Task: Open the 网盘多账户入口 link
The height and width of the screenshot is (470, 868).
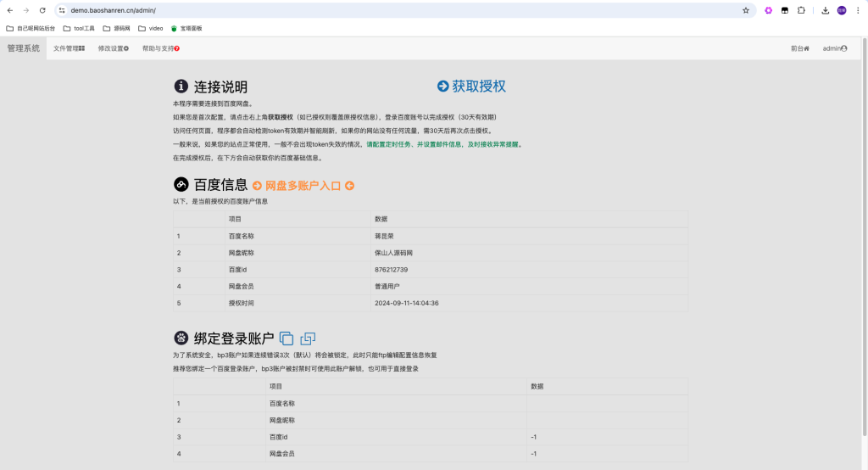Action: (303, 186)
